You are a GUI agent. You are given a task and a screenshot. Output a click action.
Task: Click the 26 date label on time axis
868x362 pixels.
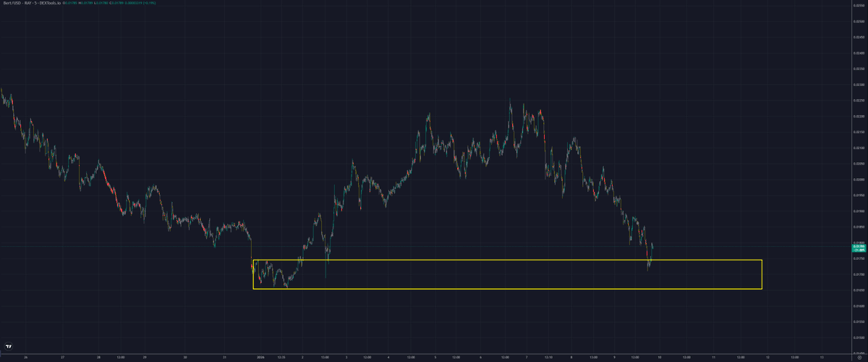pos(25,357)
